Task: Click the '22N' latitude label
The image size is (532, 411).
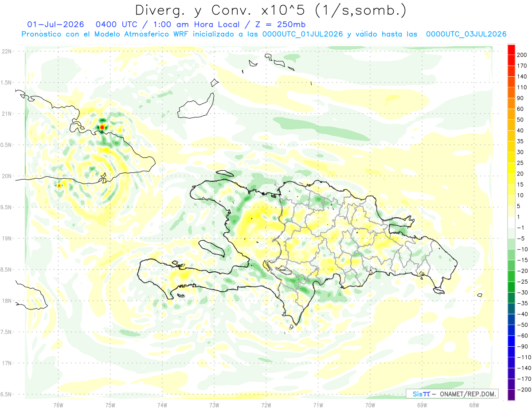Action: pos(6,51)
